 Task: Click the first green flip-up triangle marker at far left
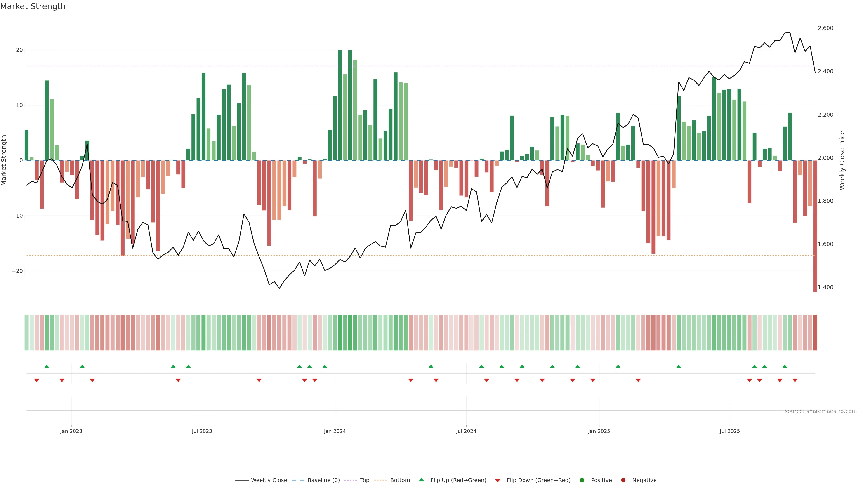(47, 366)
